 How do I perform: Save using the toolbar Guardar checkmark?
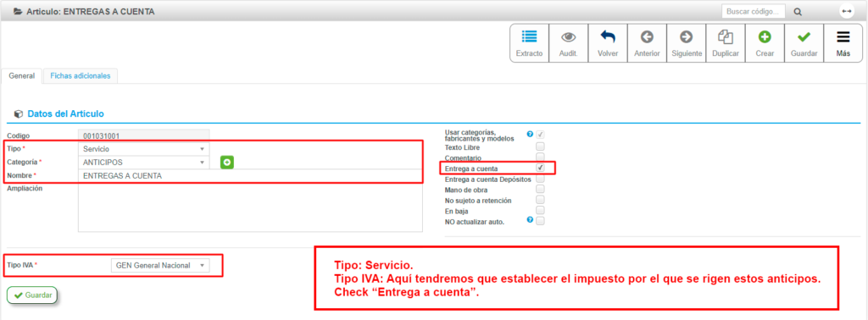point(804,43)
